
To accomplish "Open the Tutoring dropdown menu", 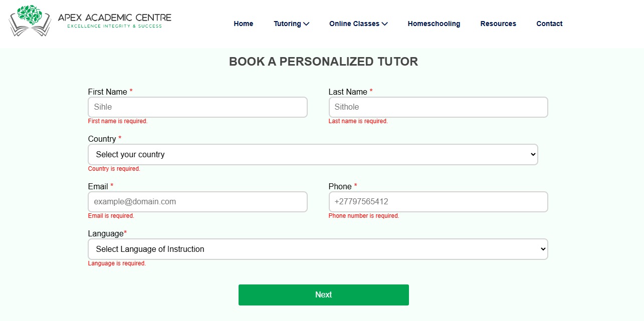I will pos(291,24).
